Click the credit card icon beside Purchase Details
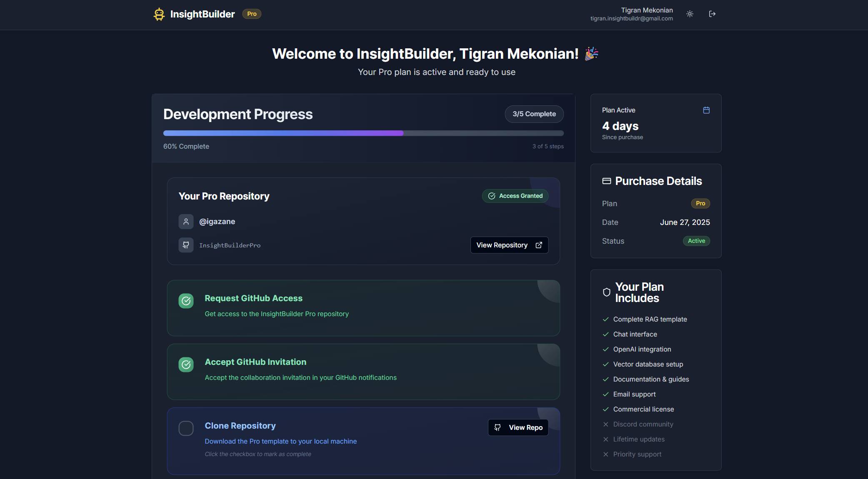868x479 pixels. [x=607, y=181]
